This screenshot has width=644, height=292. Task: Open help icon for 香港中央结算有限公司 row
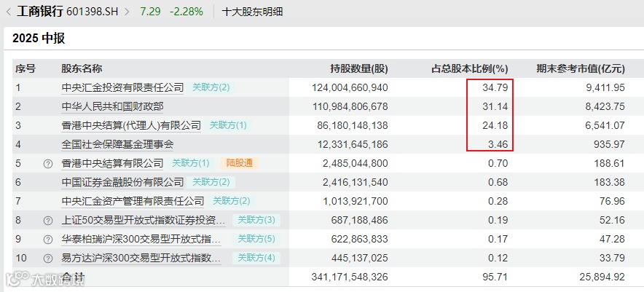pyautogui.click(x=48, y=163)
